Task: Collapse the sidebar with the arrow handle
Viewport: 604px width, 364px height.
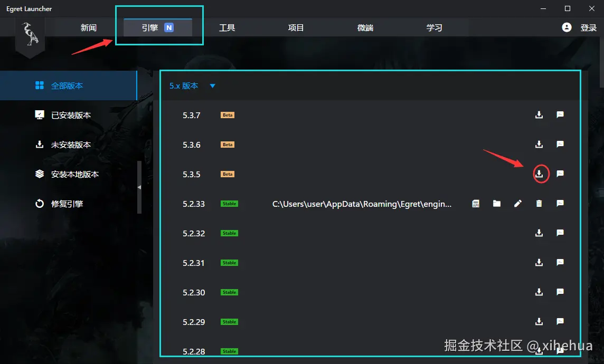Action: coord(139,187)
